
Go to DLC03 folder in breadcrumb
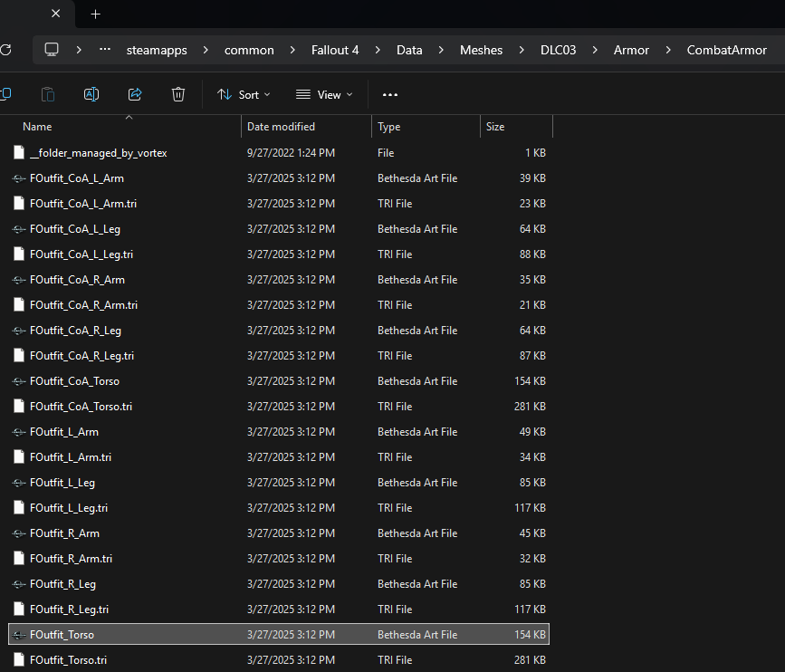(x=559, y=50)
